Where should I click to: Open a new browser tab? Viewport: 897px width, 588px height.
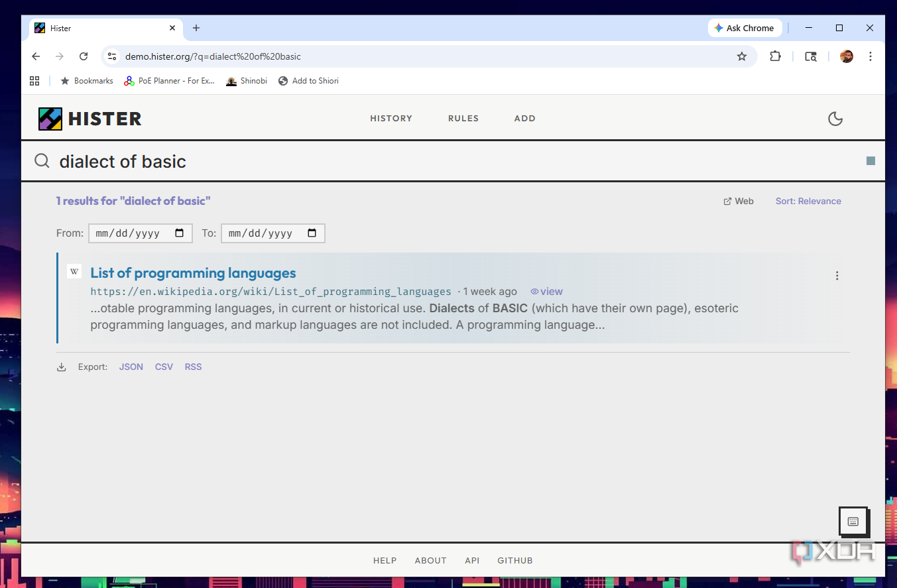click(196, 28)
